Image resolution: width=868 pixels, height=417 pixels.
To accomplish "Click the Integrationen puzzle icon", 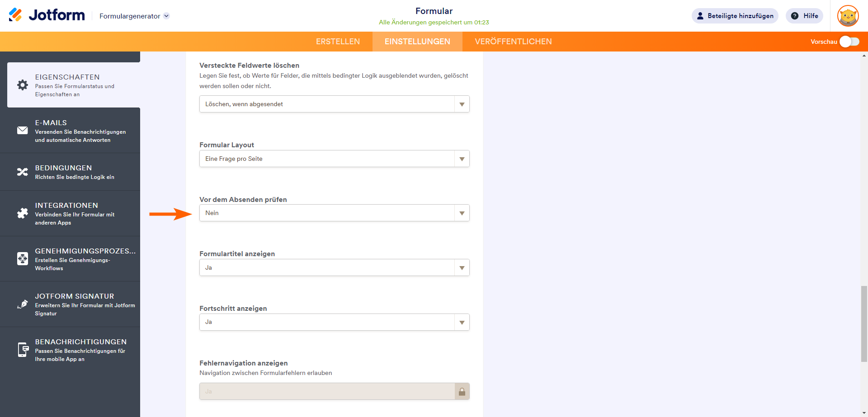I will click(23, 213).
